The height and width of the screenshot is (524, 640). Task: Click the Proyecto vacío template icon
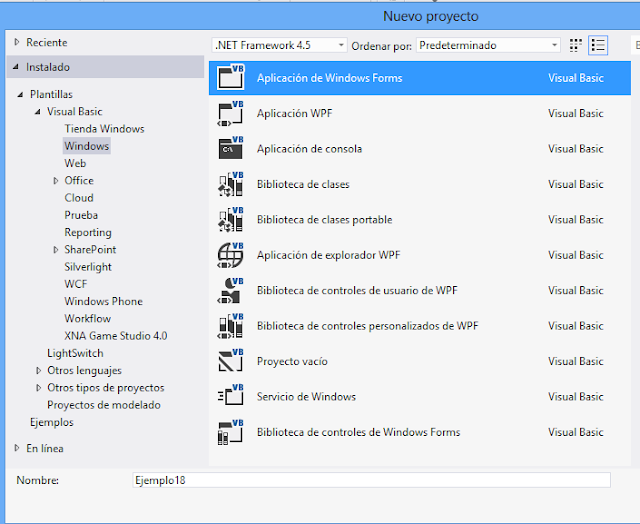pyautogui.click(x=231, y=361)
